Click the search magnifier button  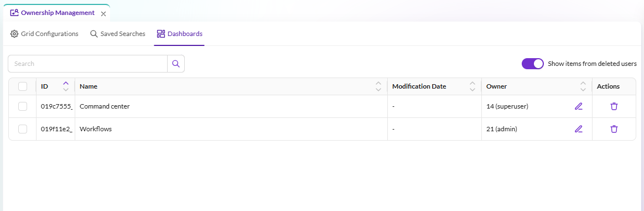[176, 64]
